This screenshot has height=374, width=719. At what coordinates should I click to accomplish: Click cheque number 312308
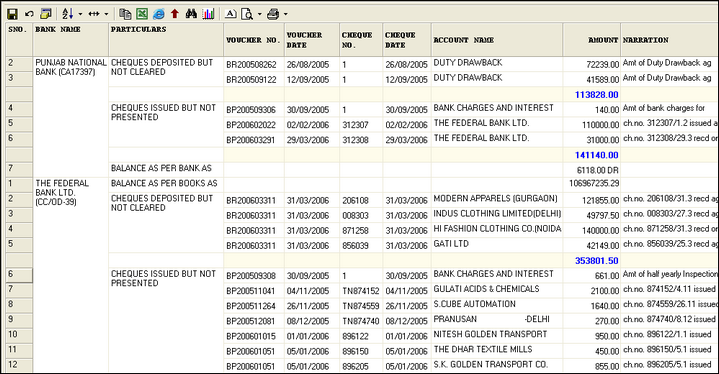click(355, 140)
